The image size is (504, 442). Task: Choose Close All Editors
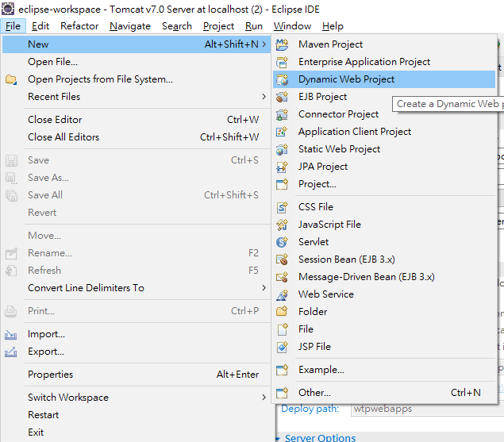[x=137, y=137]
